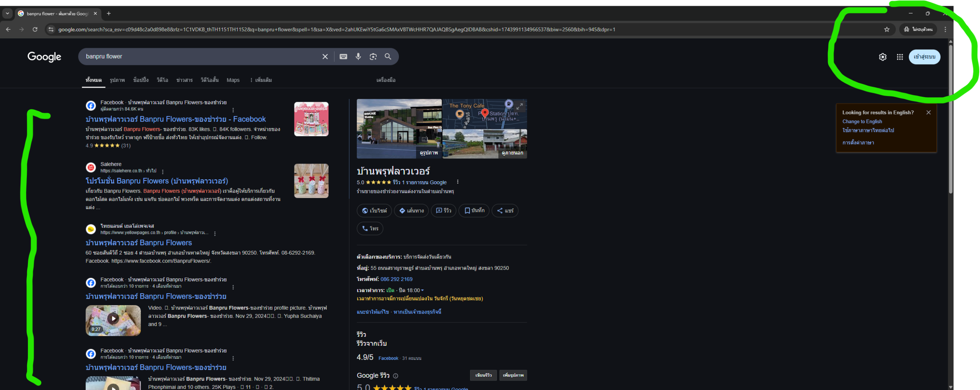Open the tab search chevron in the tab strip

click(x=7, y=13)
